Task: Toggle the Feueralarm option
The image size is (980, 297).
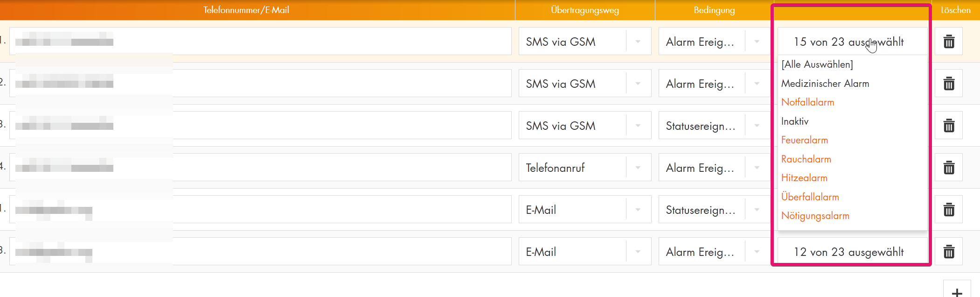Action: (x=805, y=140)
